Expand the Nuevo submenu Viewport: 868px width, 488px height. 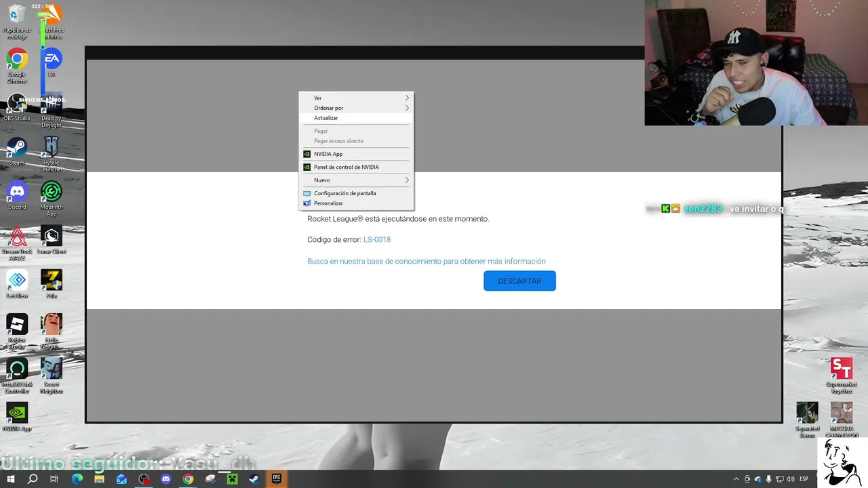click(x=356, y=180)
